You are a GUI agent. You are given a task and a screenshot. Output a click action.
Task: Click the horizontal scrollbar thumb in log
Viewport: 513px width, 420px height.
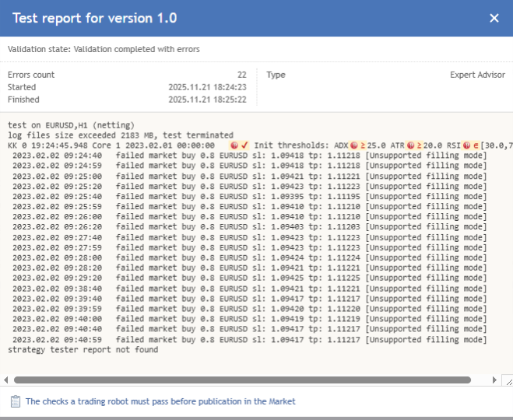241,380
